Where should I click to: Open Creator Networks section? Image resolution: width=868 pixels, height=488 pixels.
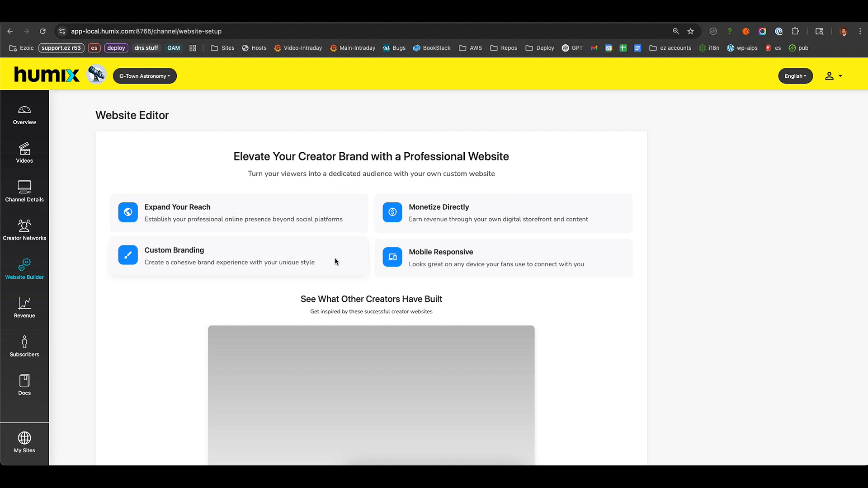coord(24,230)
